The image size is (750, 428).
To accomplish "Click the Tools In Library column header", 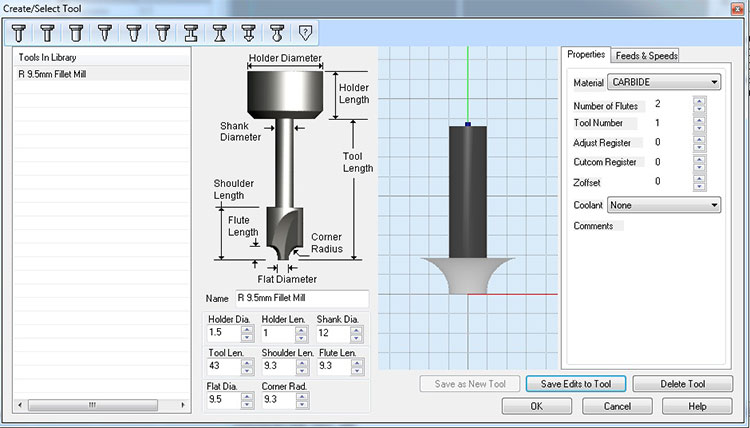I will point(101,57).
